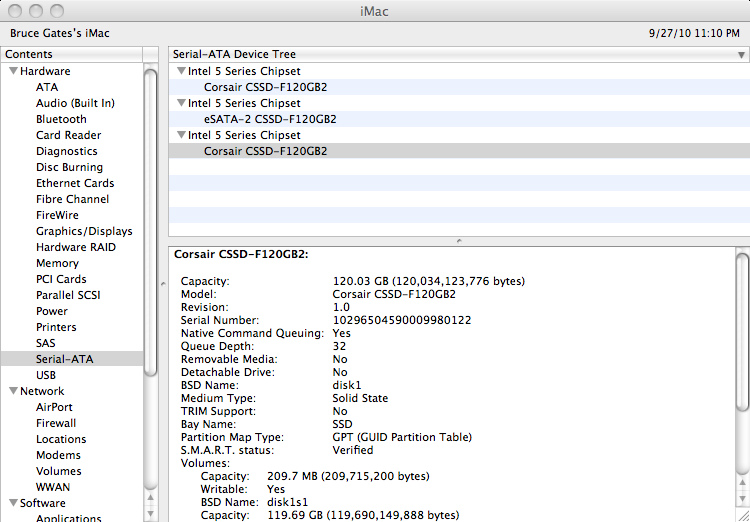Click the details pane scroll up arrow

tap(742, 483)
